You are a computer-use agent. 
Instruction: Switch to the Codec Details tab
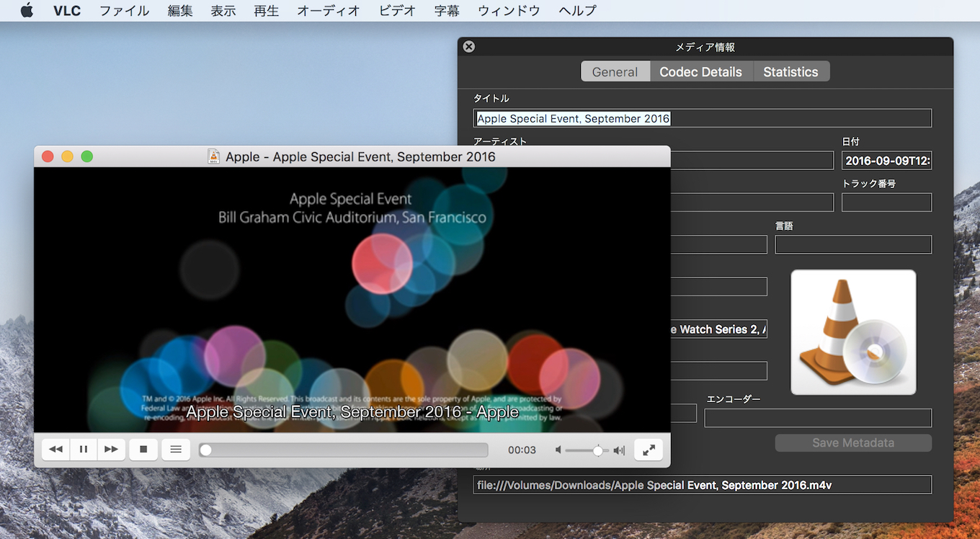point(700,72)
